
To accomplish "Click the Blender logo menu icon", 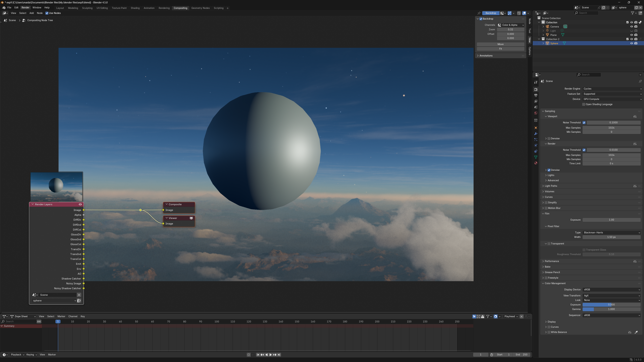I will click(4, 8).
